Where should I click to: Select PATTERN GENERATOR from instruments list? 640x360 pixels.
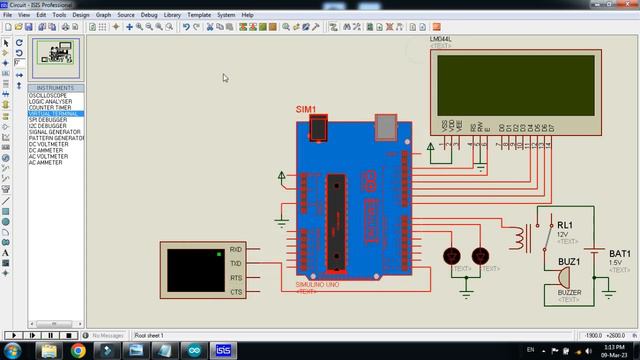56,138
